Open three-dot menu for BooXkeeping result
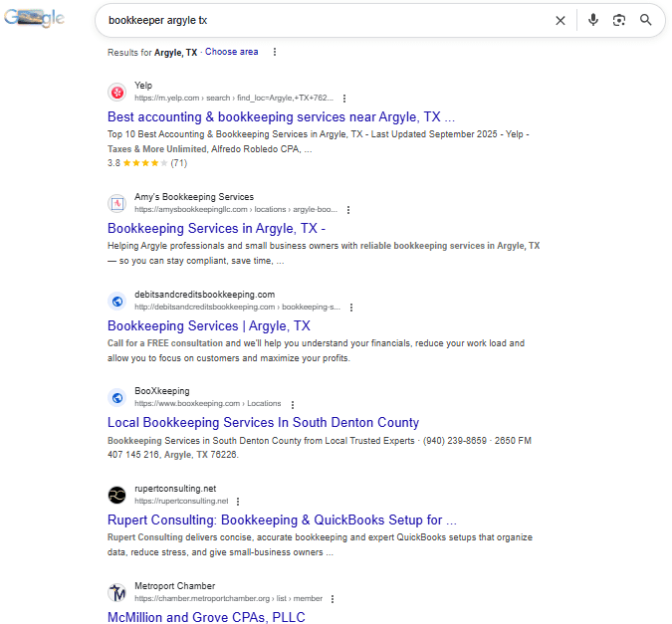The height and width of the screenshot is (624, 672). coord(293,404)
